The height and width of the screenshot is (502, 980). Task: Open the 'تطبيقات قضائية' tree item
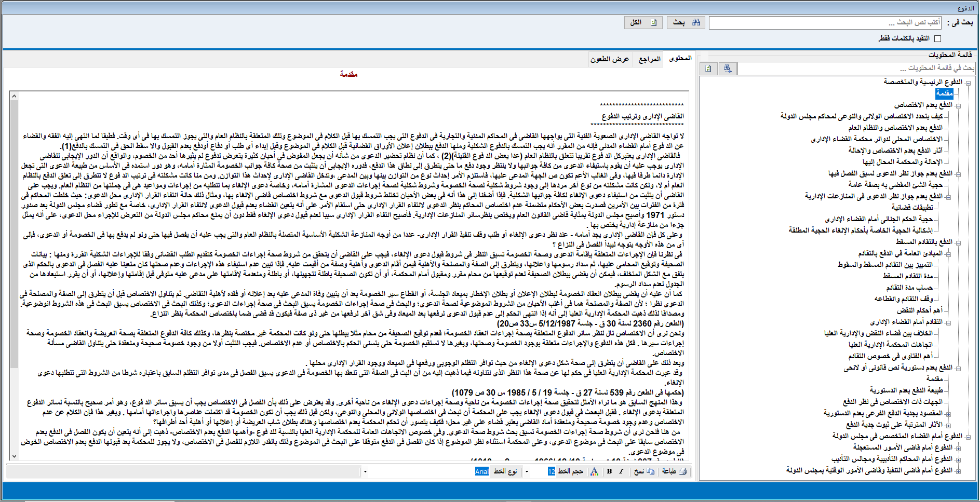[912, 208]
